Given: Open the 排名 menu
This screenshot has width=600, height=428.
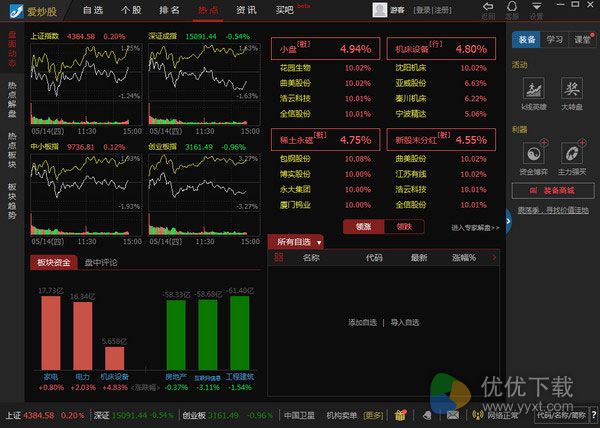Looking at the screenshot, I should coord(170,10).
